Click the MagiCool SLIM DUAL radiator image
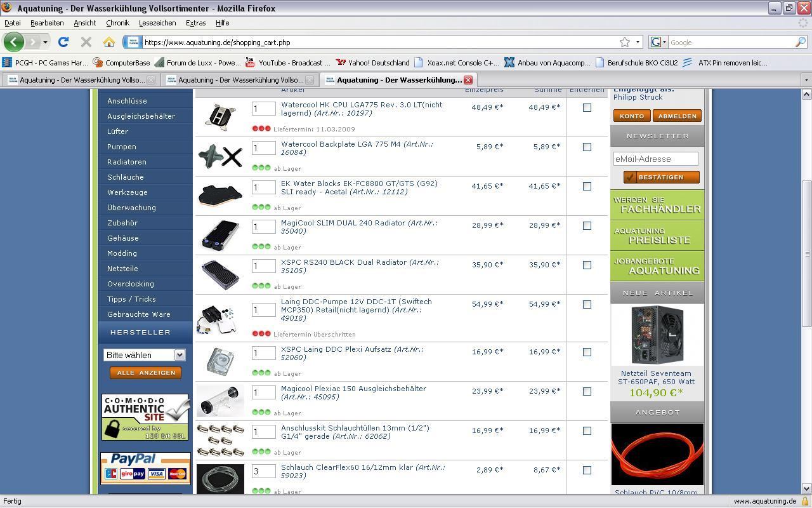Viewport: 812px width, 508px height. tap(220, 235)
